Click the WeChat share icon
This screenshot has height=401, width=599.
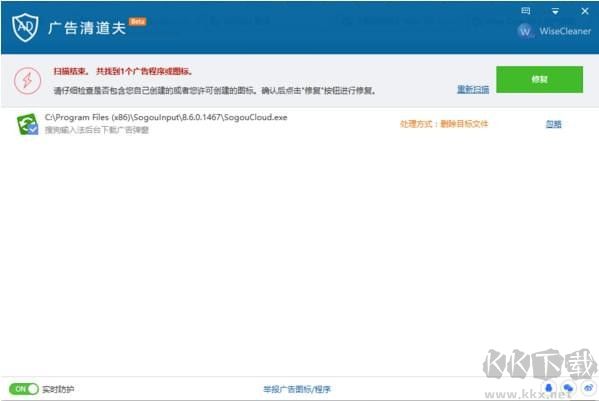[568, 388]
